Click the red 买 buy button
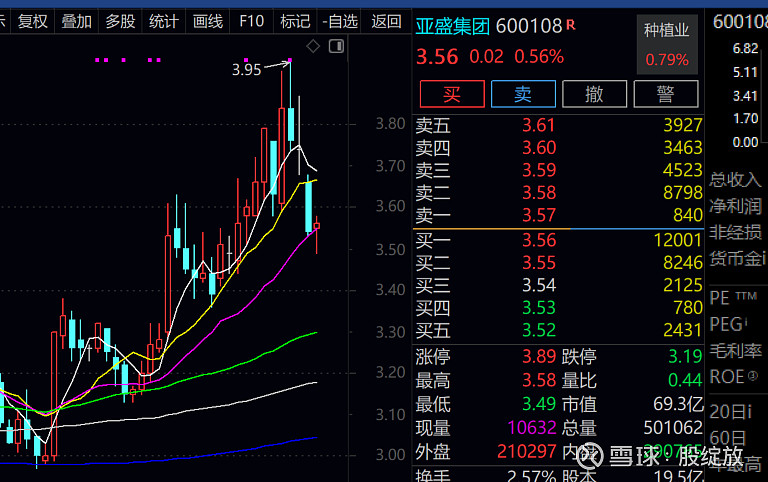The width and height of the screenshot is (768, 482). click(x=452, y=94)
